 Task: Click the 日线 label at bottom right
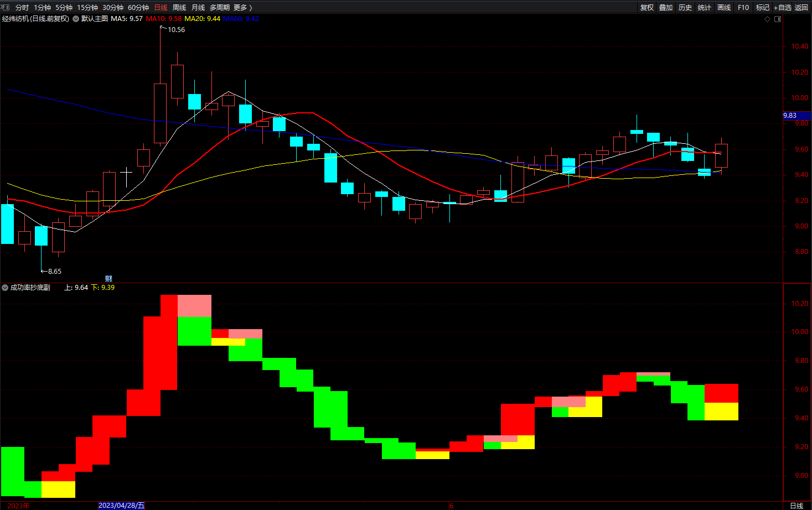click(x=797, y=506)
